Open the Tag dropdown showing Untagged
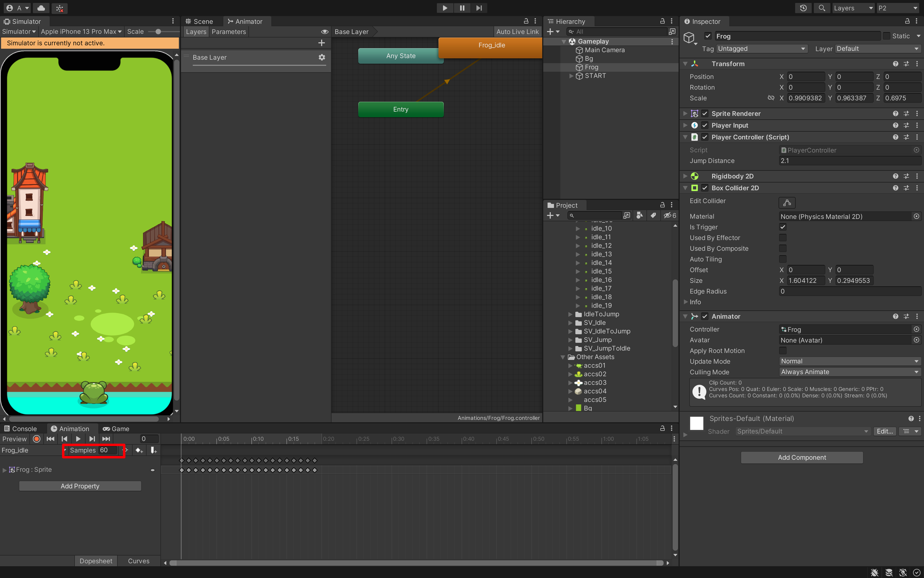 (x=762, y=48)
